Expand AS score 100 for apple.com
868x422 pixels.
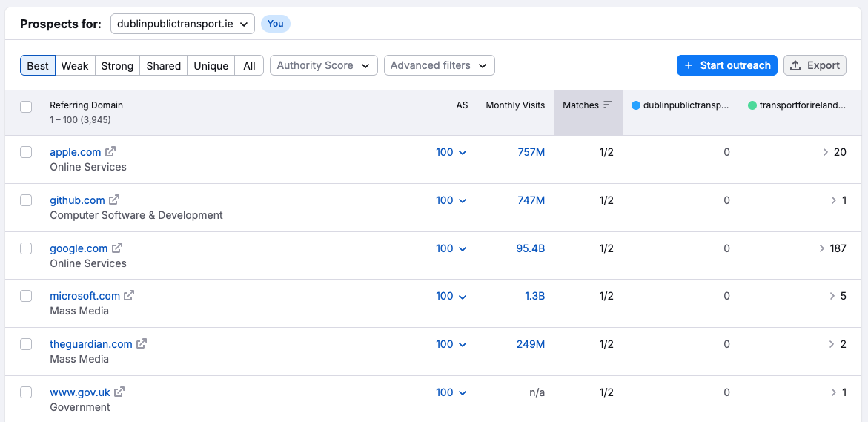coord(451,152)
